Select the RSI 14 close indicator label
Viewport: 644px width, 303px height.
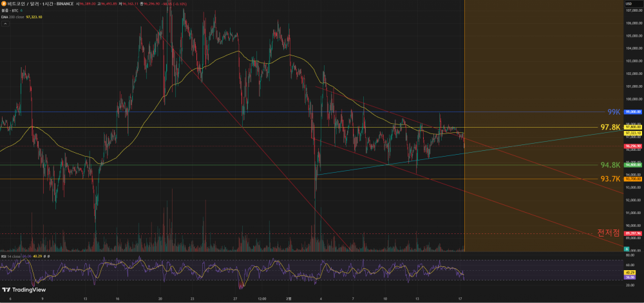point(11,257)
